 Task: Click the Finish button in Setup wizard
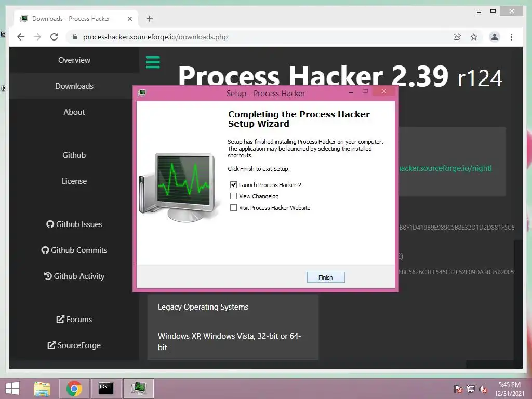click(326, 277)
